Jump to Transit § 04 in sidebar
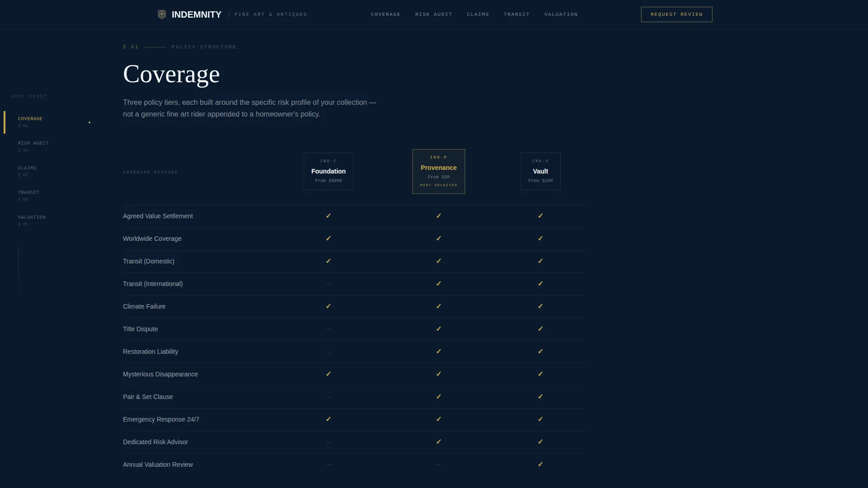 [x=47, y=196]
